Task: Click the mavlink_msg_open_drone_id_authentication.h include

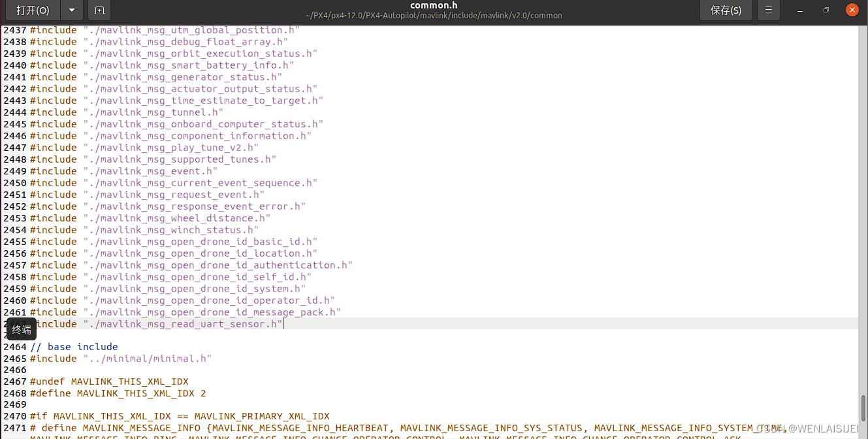Action: point(191,265)
